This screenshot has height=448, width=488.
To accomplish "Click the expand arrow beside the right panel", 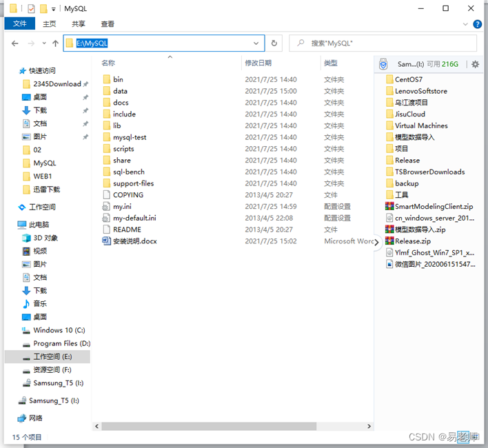I will click(376, 242).
